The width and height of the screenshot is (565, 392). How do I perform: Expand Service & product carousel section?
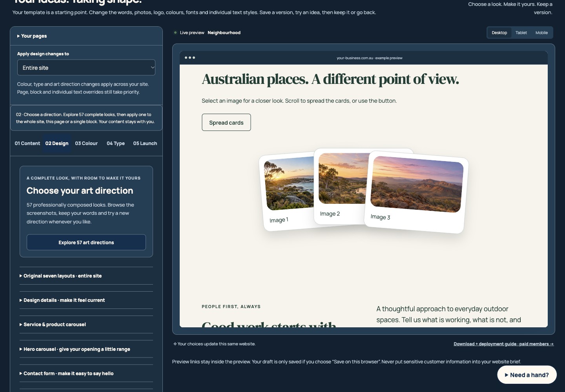pyautogui.click(x=86, y=325)
